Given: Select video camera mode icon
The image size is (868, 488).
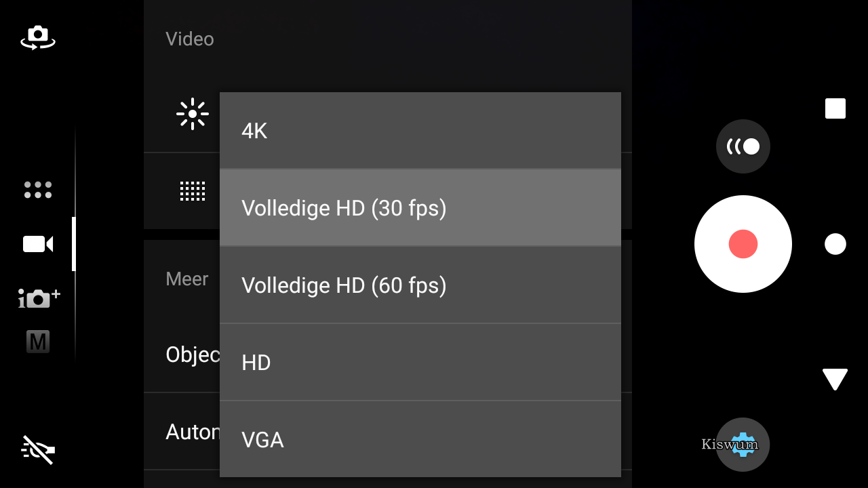Looking at the screenshot, I should pos(38,244).
